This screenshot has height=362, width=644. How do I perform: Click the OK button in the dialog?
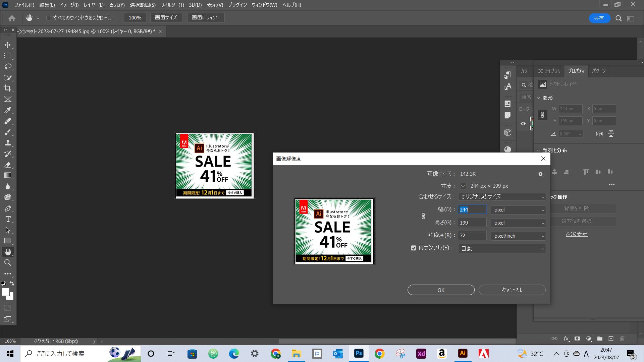pos(441,290)
